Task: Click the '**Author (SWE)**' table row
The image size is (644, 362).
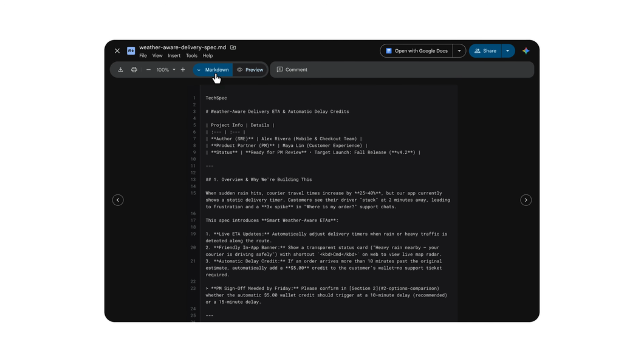Action: pyautogui.click(x=284, y=138)
